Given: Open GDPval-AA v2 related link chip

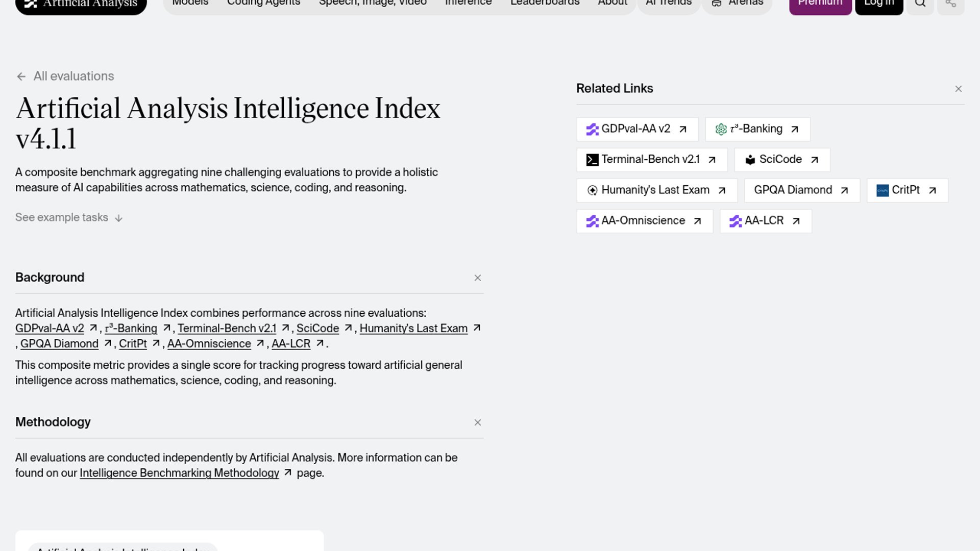Looking at the screenshot, I should click(637, 129).
